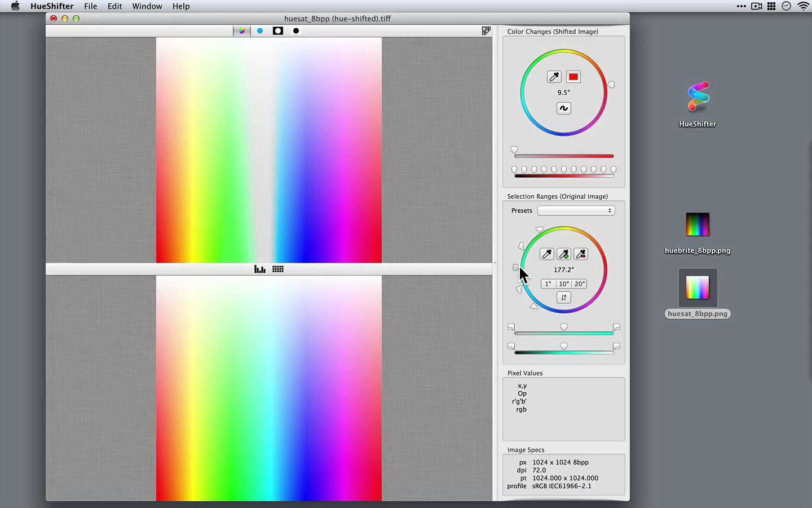Viewport: 812px width, 508px height.
Task: Click the invert selection arrows button
Action: pos(563,297)
